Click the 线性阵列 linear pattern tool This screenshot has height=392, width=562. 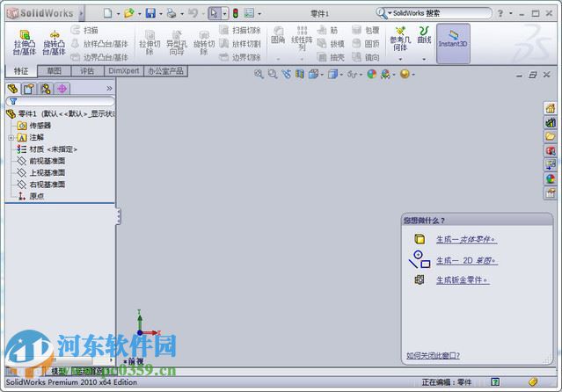coord(302,39)
